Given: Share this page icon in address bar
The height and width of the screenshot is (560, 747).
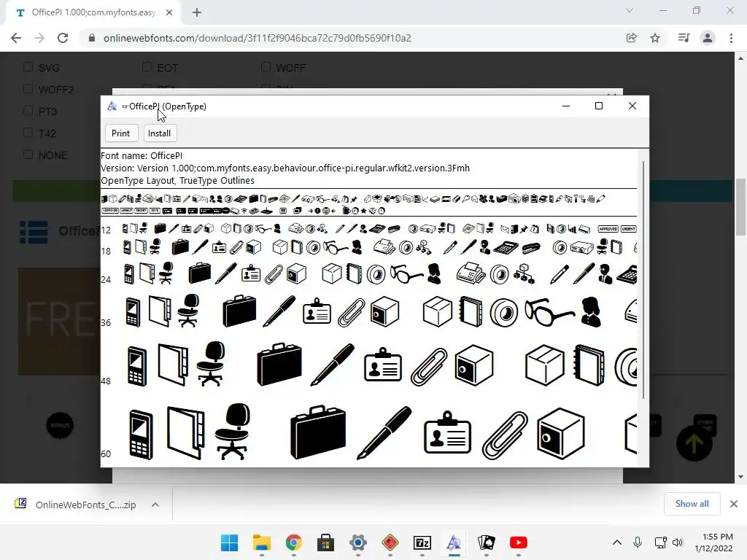Looking at the screenshot, I should (632, 38).
